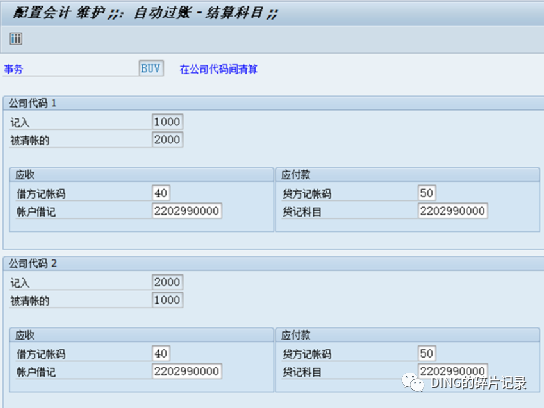Click 被清帐的 label in 公司代码 1
This screenshot has height=408, width=544.
pos(30,141)
